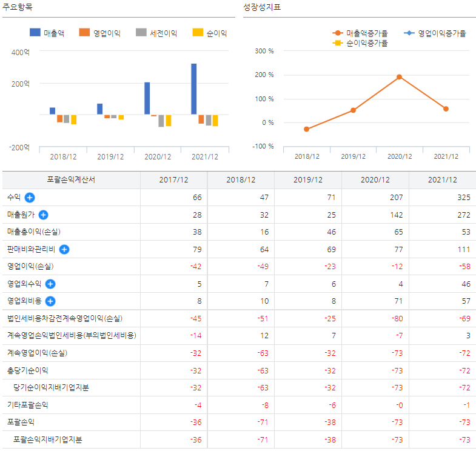This screenshot has height=451, width=476.
Task: Toggle 영업이익증가율 legend marker
Action: pos(409,33)
